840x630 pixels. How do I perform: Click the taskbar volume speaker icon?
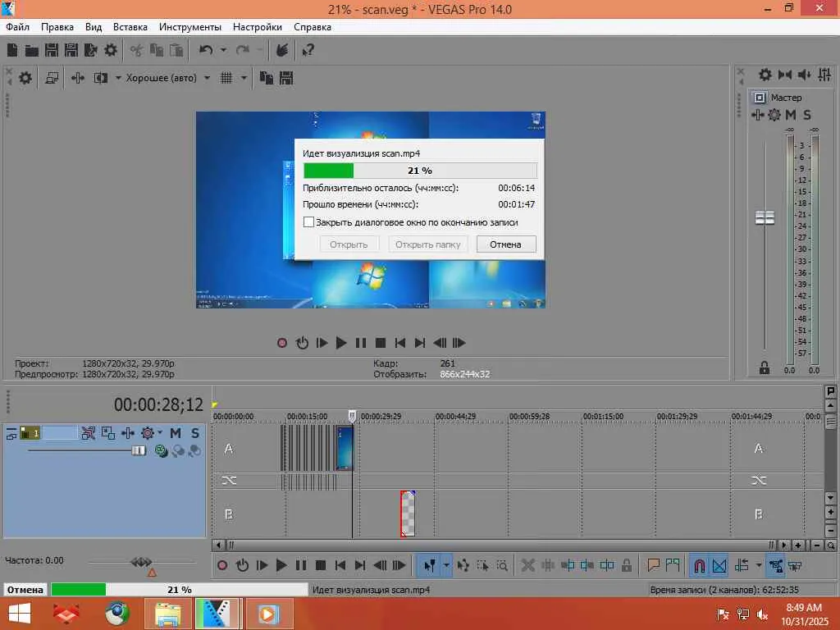click(x=762, y=614)
